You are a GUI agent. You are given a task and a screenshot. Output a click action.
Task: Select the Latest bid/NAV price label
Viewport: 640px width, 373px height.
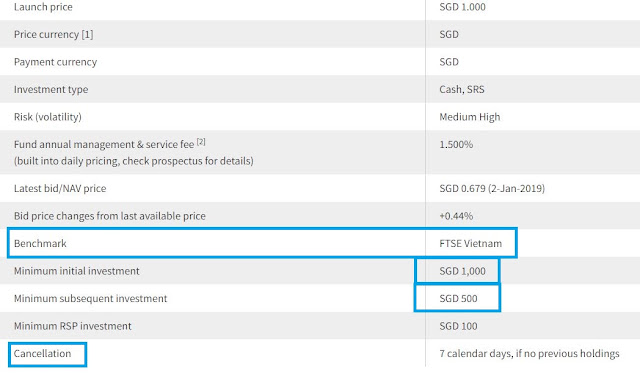[x=60, y=189]
